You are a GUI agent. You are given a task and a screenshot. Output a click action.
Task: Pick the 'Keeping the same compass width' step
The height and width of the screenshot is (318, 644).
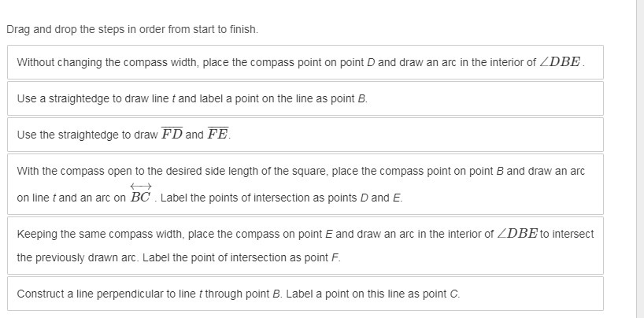(305, 246)
